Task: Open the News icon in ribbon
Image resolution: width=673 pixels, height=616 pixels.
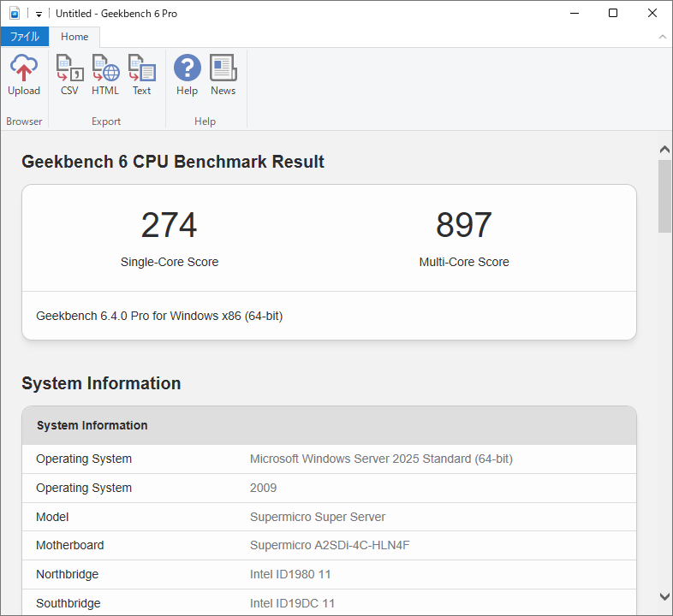Action: click(x=223, y=75)
